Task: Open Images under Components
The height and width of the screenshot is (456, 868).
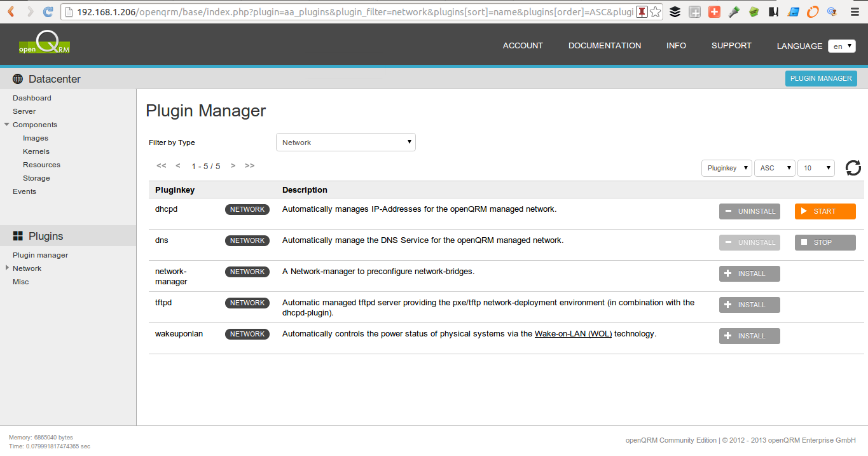Action: [36, 138]
